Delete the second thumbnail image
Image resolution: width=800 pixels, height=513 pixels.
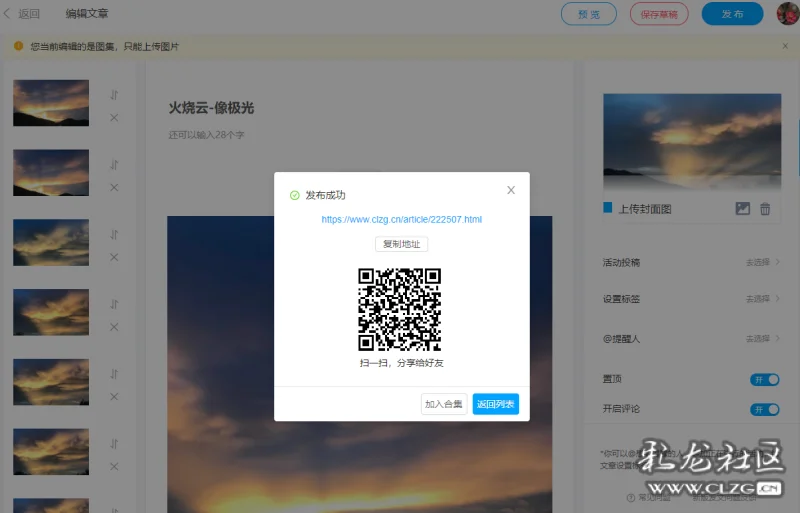coord(114,188)
